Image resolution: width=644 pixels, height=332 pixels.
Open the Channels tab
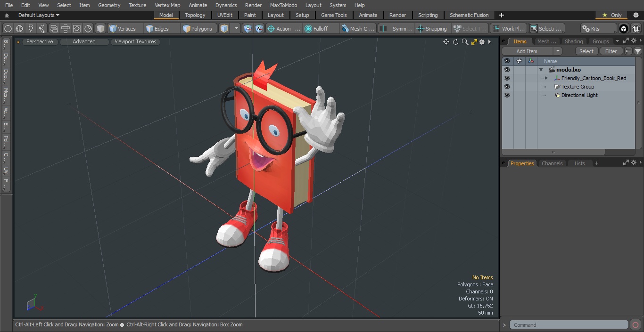(x=552, y=163)
